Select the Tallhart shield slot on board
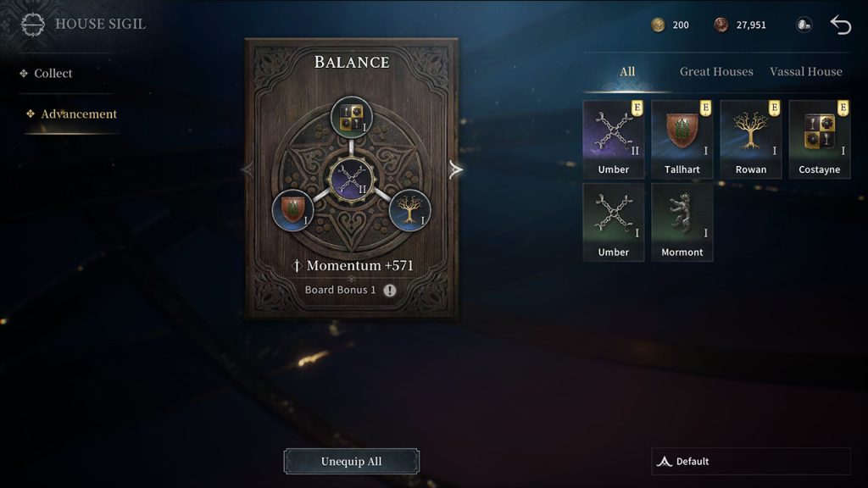The height and width of the screenshot is (488, 868). click(x=292, y=210)
